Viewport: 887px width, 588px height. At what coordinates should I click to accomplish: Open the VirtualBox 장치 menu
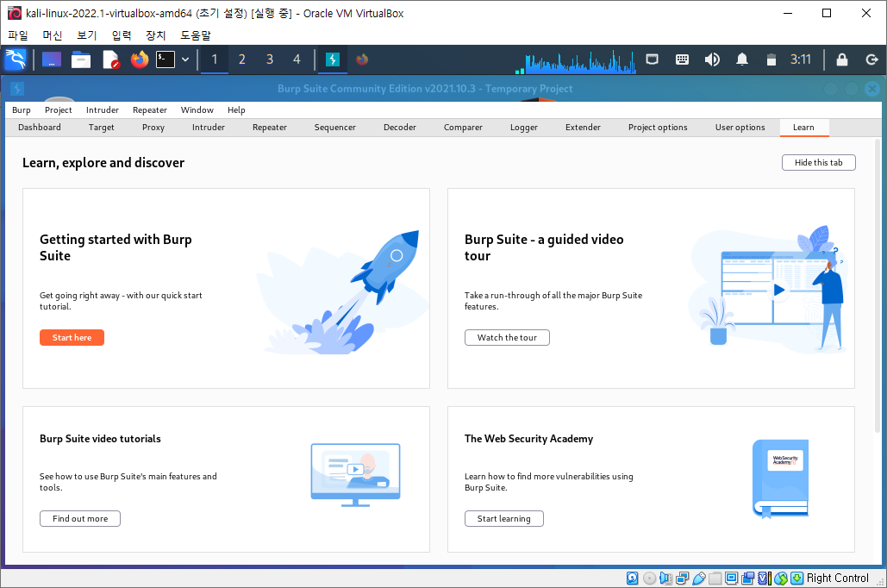[155, 35]
